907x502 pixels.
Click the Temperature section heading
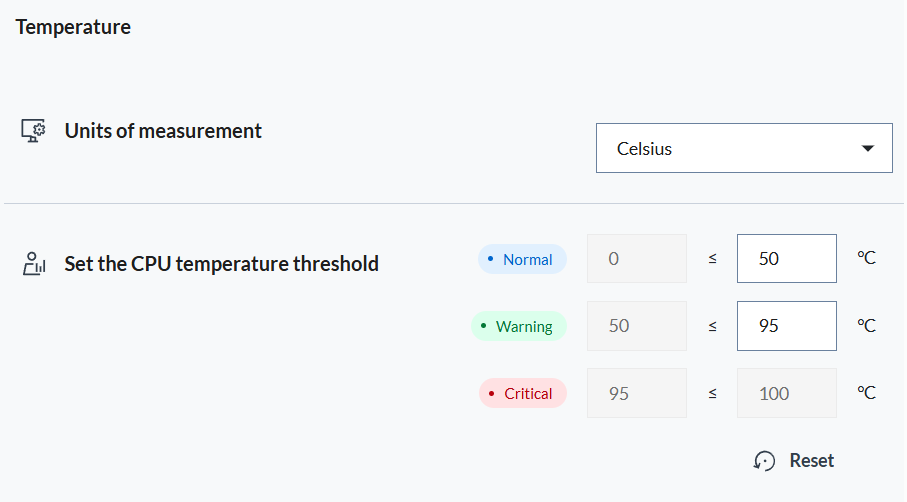tap(73, 27)
